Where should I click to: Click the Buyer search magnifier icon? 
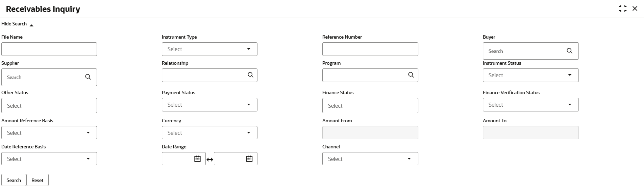[x=569, y=51]
